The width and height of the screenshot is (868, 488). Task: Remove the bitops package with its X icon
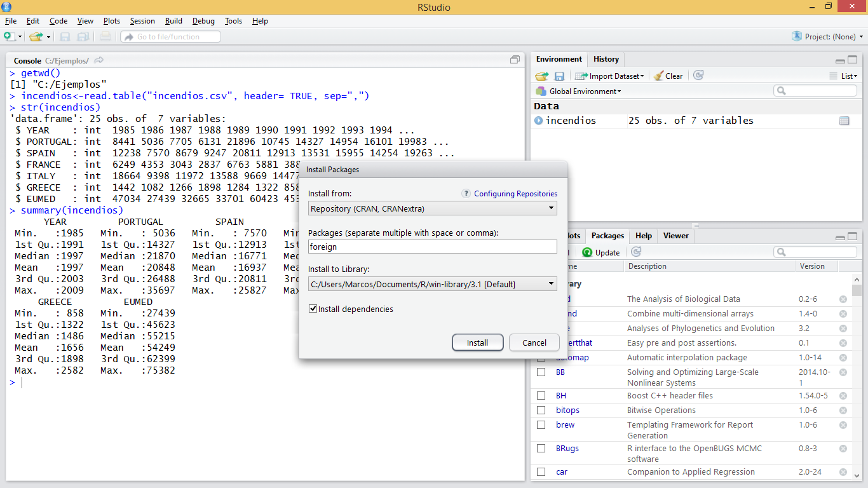pyautogui.click(x=843, y=410)
